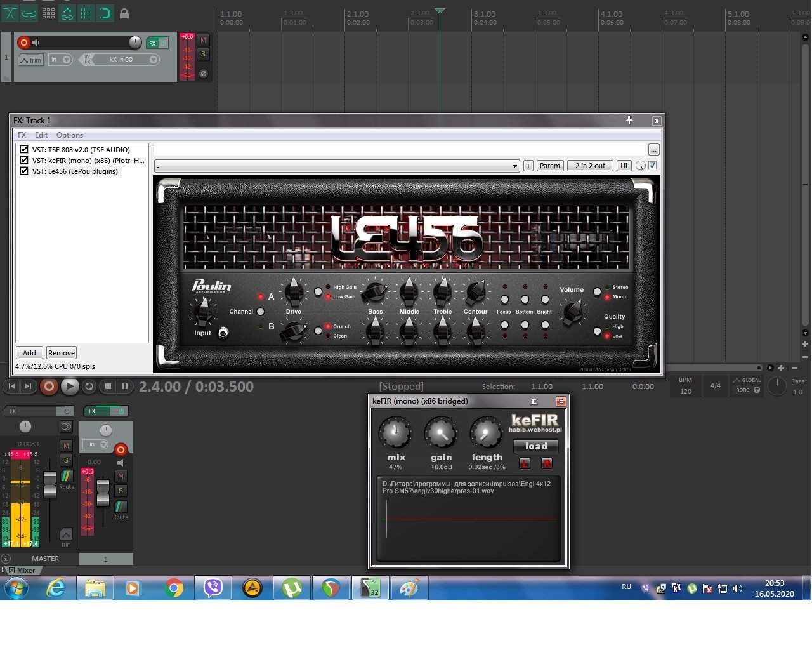Screen dimensions: 812x650
Task: Click the record button in transport bar
Action: (x=49, y=386)
